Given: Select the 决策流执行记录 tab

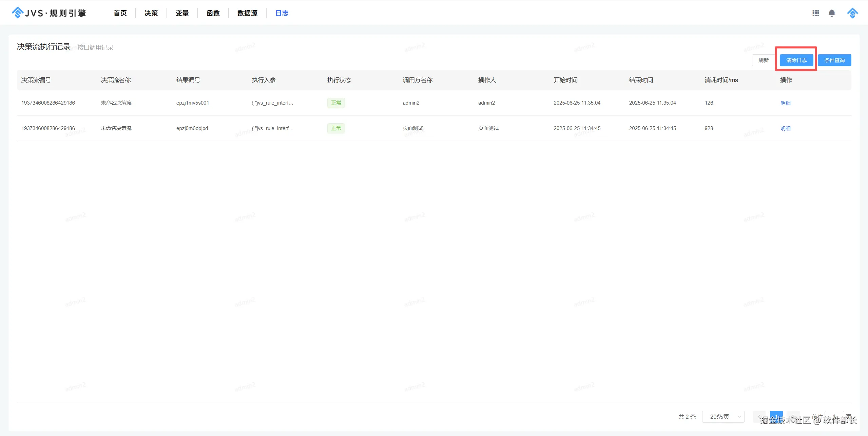Looking at the screenshot, I should tap(44, 47).
